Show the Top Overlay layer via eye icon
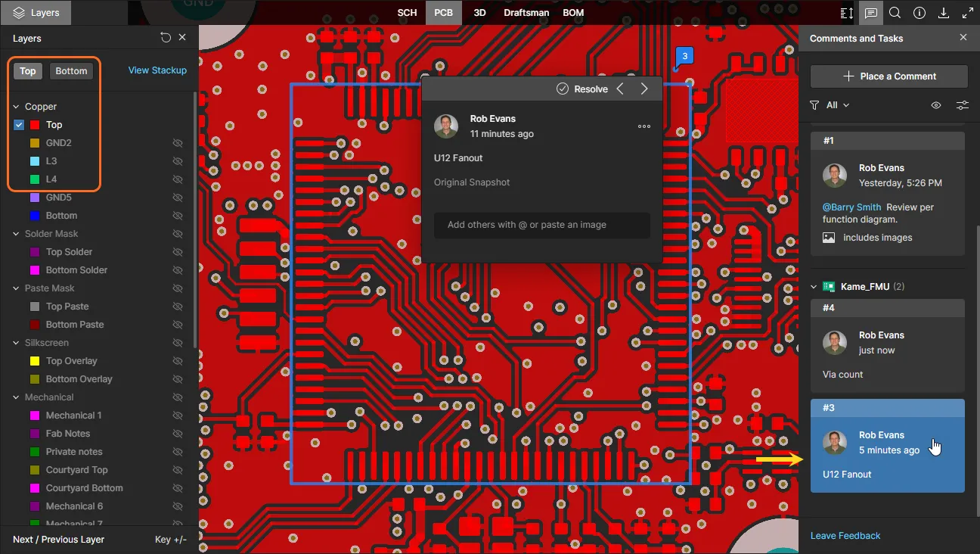Viewport: 980px width, 554px height. pyautogui.click(x=178, y=361)
